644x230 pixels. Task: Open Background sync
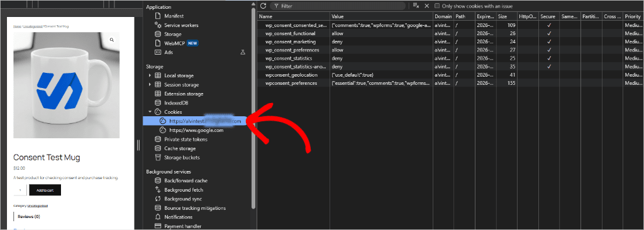pos(183,199)
